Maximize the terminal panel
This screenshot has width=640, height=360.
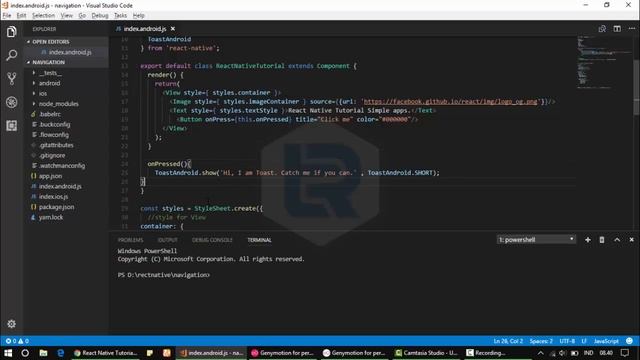[x=617, y=240]
